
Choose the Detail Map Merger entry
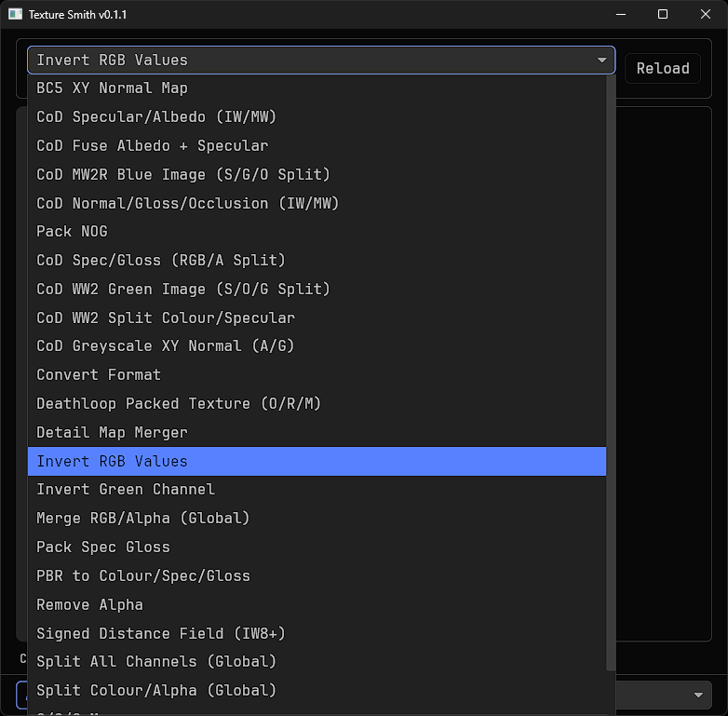[317, 433]
